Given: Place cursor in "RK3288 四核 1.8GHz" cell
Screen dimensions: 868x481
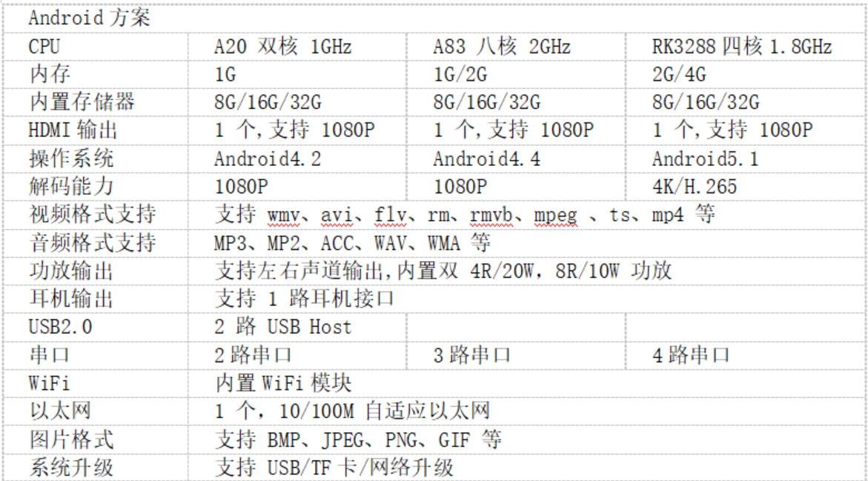Looking at the screenshot, I should pos(741,47).
